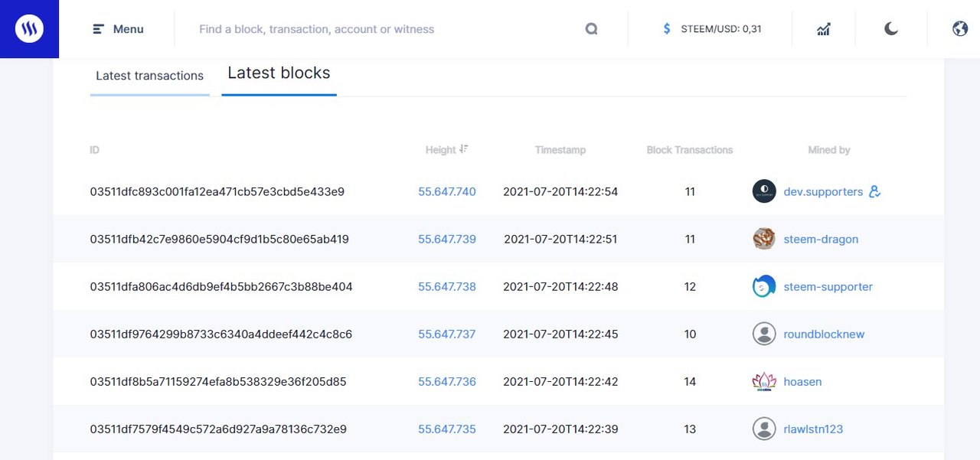This screenshot has width=980, height=460.
Task: Select the Latest blocks tab
Action: (x=279, y=73)
